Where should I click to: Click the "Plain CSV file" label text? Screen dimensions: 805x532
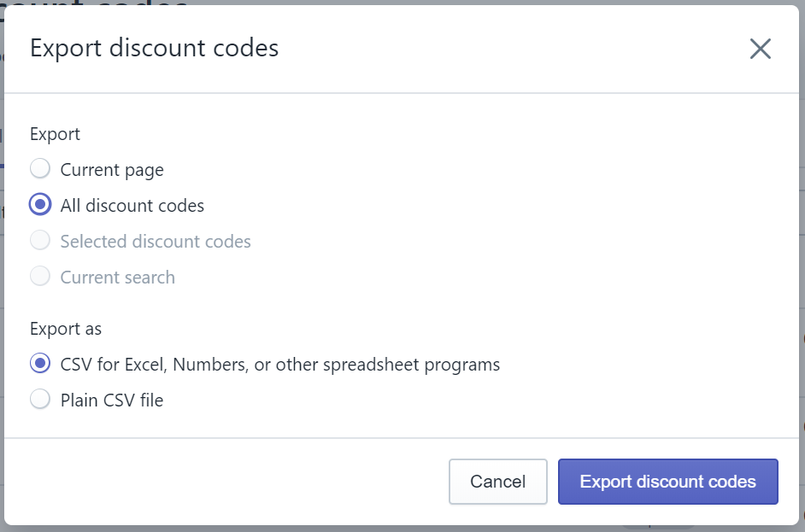[x=112, y=400]
